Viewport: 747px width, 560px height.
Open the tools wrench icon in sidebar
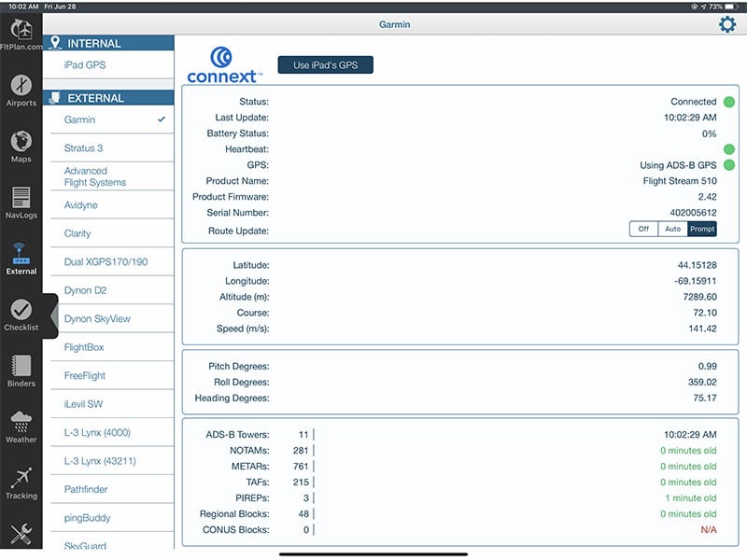coord(21,534)
